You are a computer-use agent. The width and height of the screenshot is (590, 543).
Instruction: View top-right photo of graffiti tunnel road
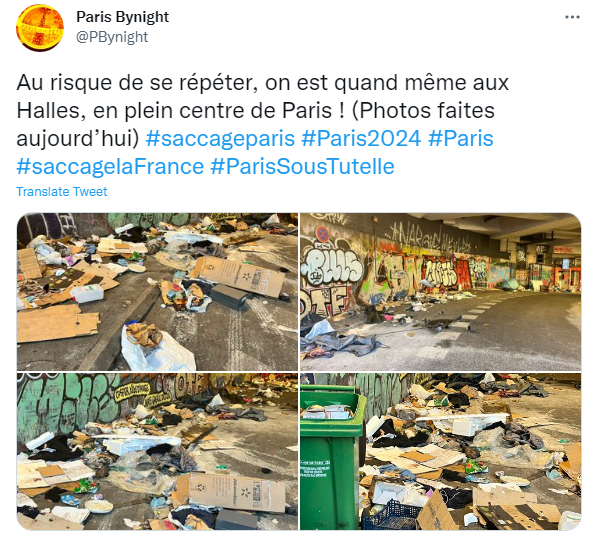[441, 292]
